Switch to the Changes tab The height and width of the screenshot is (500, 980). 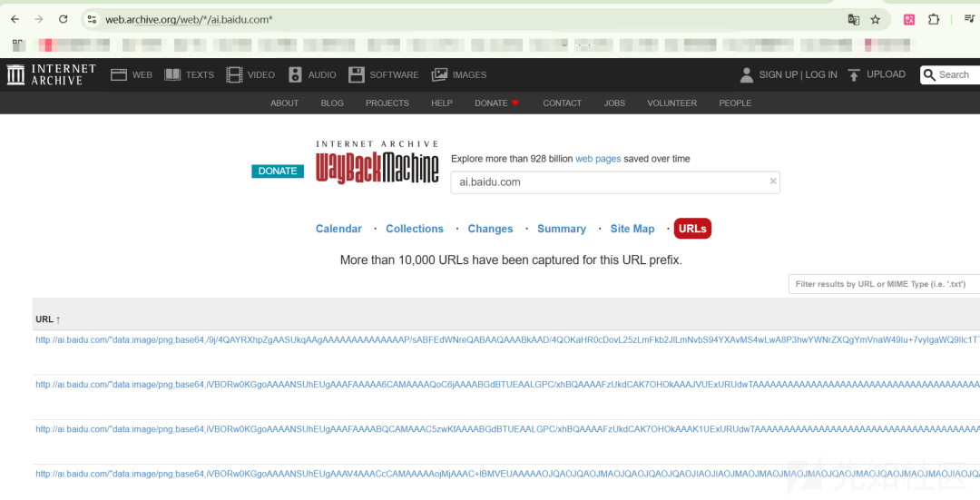pyautogui.click(x=490, y=229)
